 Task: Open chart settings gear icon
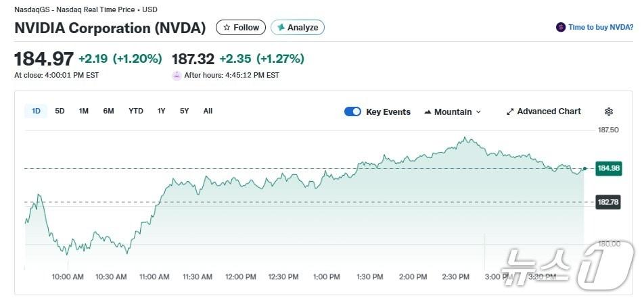(608, 111)
